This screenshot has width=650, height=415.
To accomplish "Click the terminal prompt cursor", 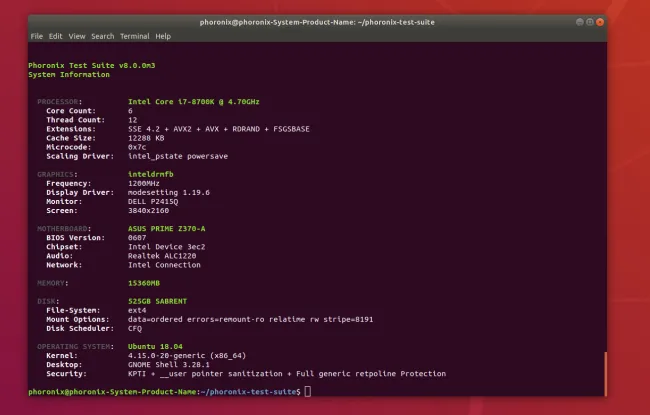I will [308, 391].
